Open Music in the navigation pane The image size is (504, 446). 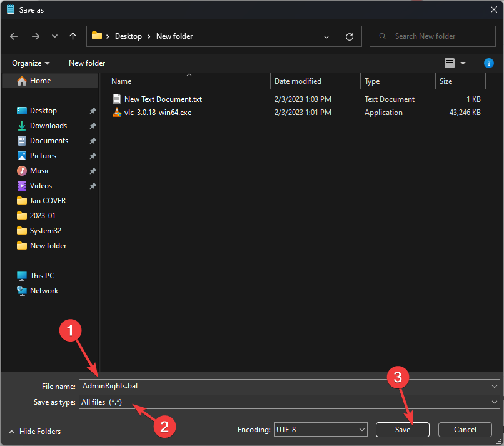39,171
